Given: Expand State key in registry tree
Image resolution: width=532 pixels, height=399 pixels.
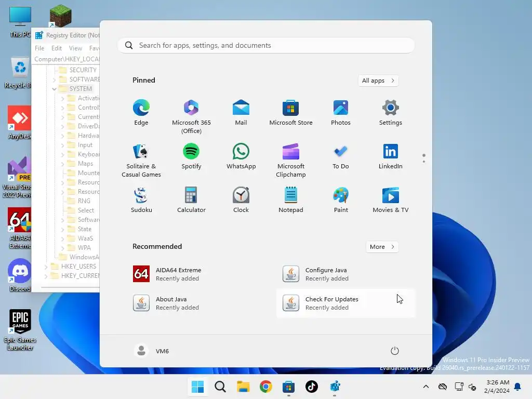Looking at the screenshot, I should click(62, 229).
